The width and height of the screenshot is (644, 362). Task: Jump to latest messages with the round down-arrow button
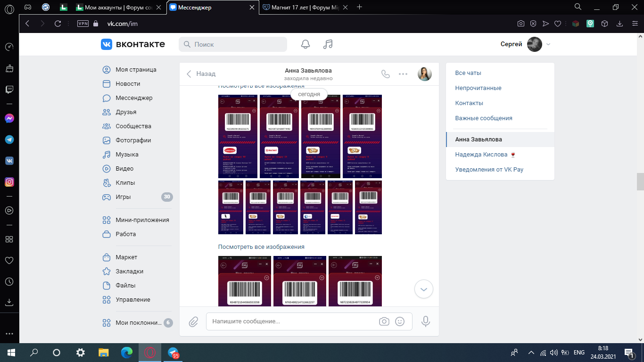423,289
